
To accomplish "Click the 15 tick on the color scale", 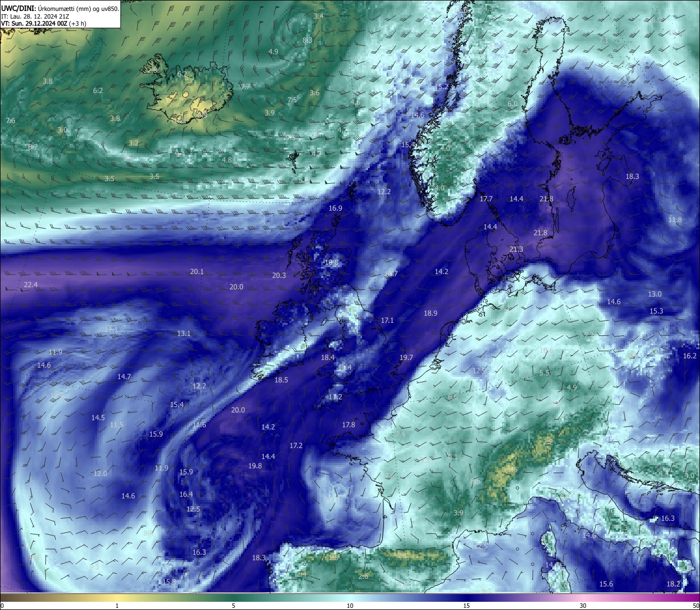I will [466, 606].
